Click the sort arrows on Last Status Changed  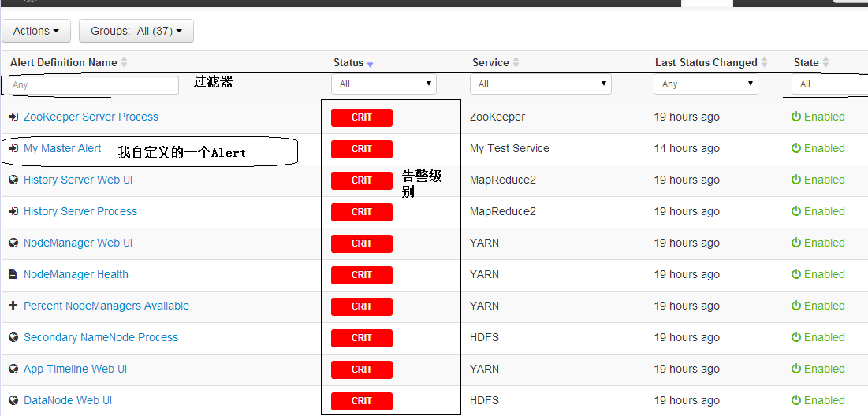pos(764,62)
